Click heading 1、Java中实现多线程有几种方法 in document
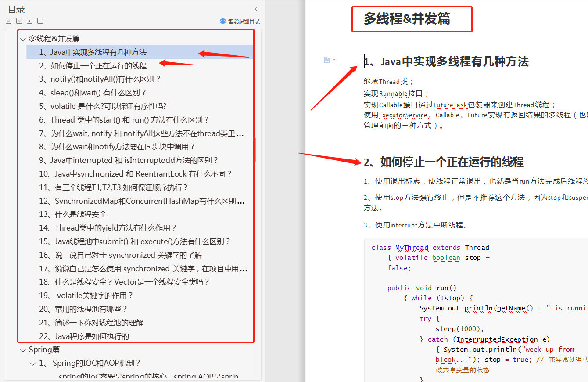The width and height of the screenshot is (588, 382). 446,61
